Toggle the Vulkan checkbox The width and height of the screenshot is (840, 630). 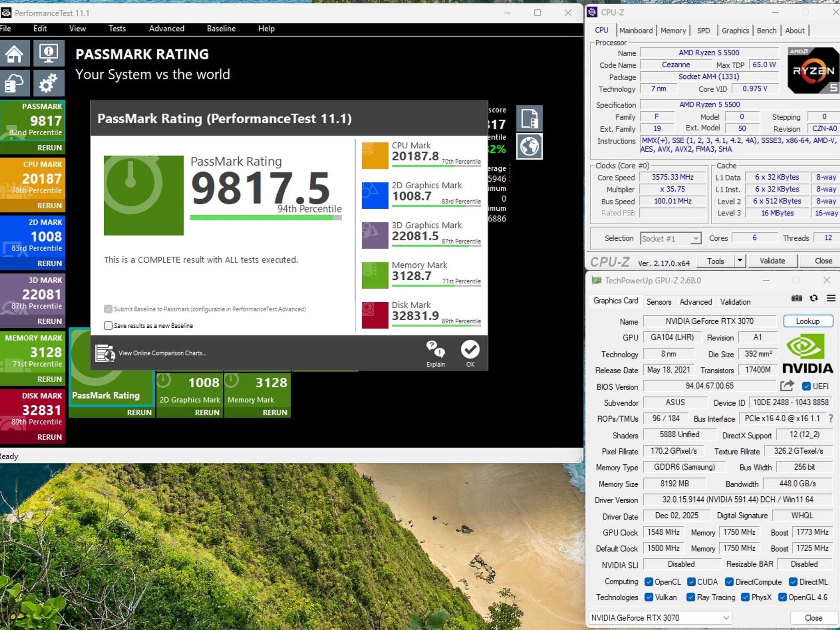(648, 597)
